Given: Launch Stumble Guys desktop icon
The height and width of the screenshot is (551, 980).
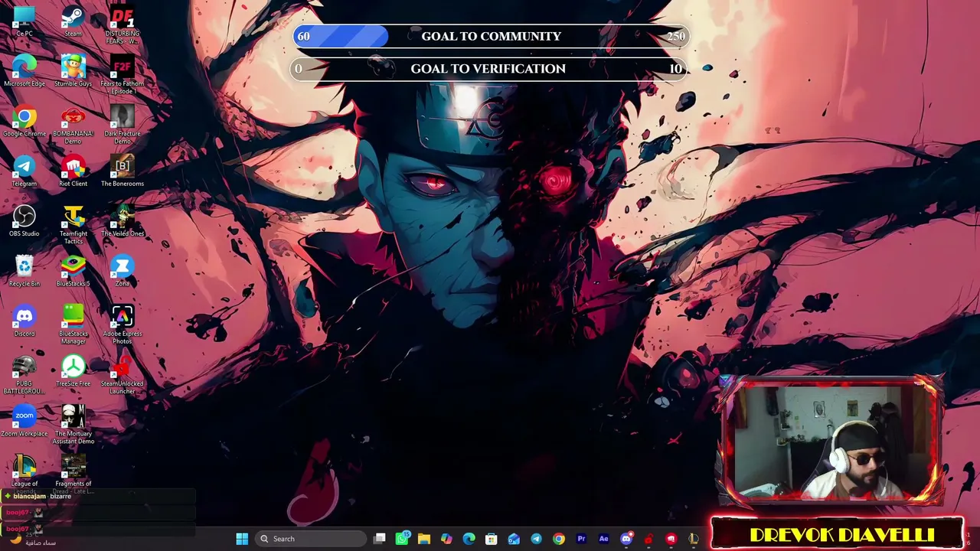Looking at the screenshot, I should [x=73, y=71].
